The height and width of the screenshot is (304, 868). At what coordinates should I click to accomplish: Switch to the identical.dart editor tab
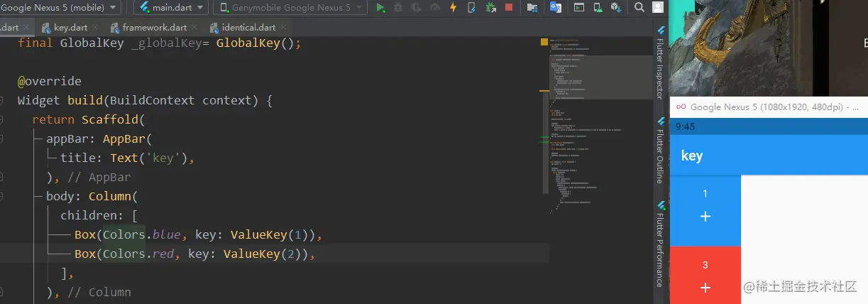pos(248,28)
